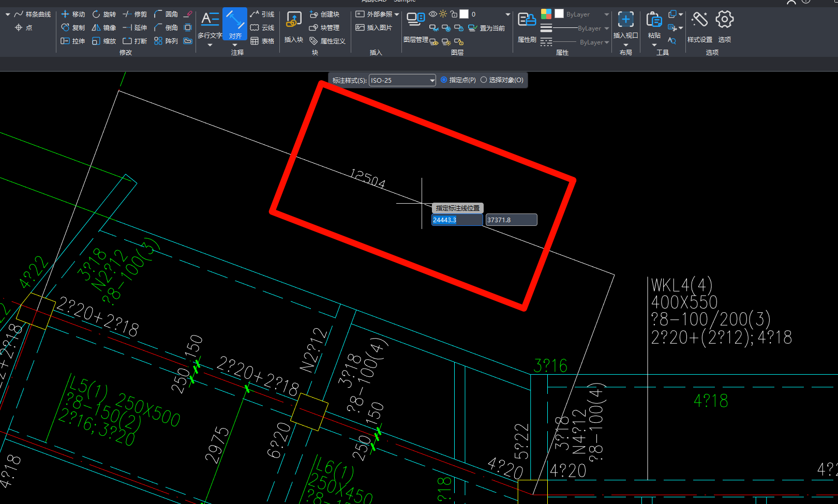Click the 云线 revision cloud item

[x=262, y=27]
